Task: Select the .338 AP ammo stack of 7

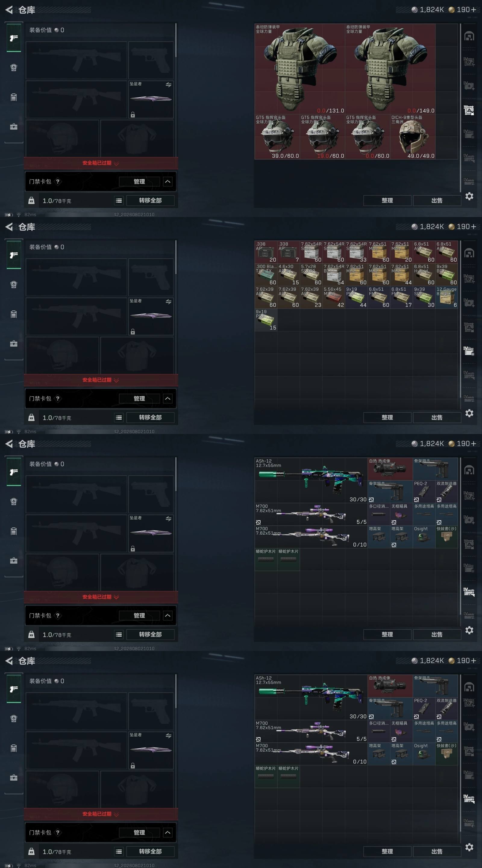Action: pos(289,252)
